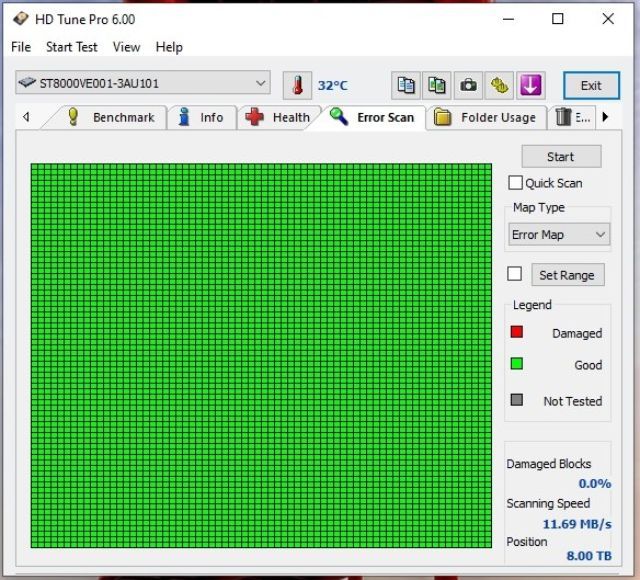The width and height of the screenshot is (640, 580).
Task: Show earlier tabs with left arrow
Action: [x=26, y=117]
